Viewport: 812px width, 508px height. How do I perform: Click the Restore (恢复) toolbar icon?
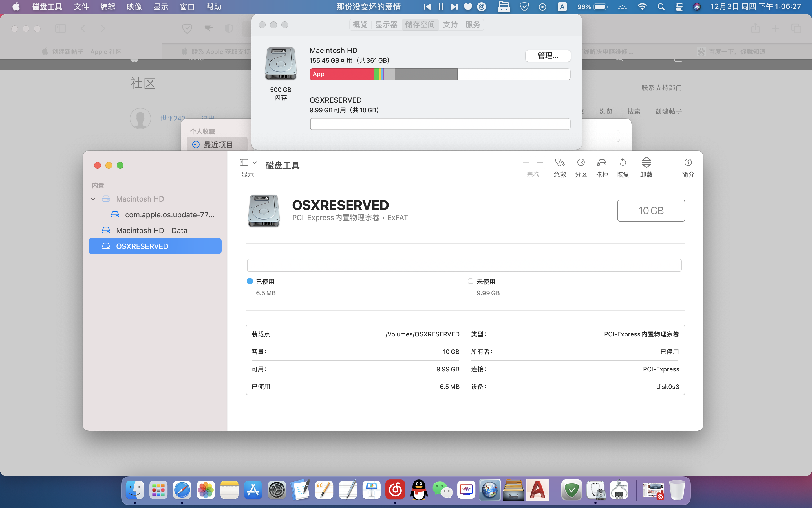[x=623, y=163]
